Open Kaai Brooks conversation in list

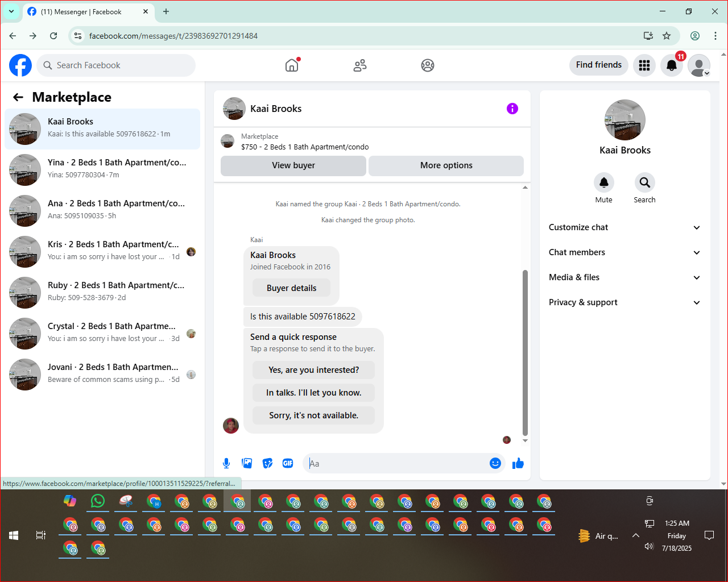click(x=102, y=129)
